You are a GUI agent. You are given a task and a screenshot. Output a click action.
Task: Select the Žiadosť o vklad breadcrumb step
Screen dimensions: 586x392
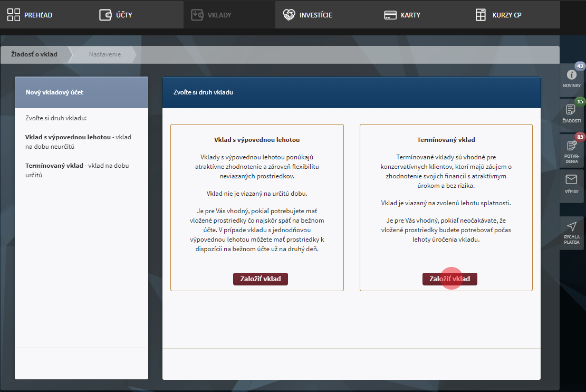click(x=34, y=54)
